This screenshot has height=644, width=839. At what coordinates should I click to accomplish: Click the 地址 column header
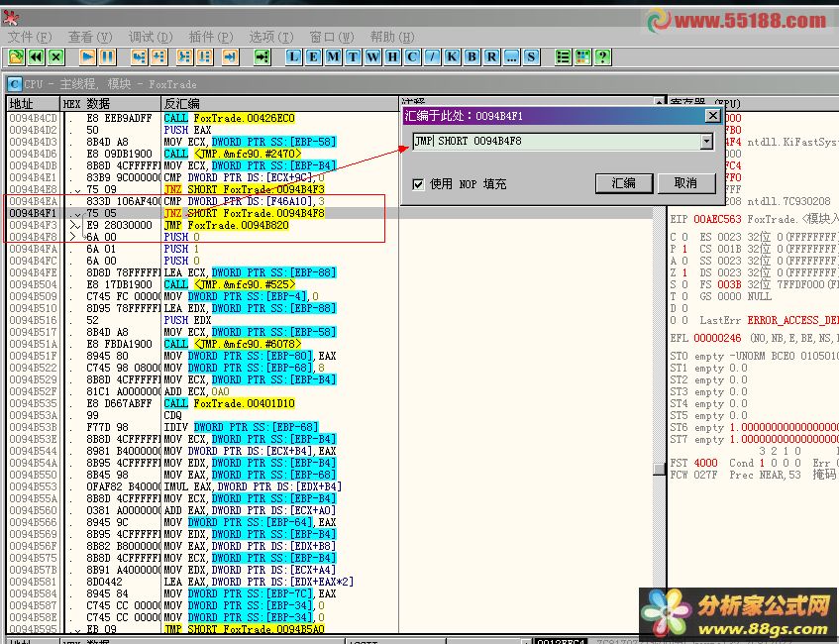[33, 103]
